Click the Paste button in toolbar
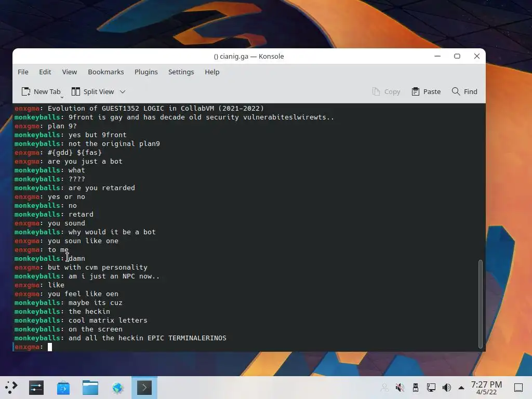The image size is (532, 399). click(x=426, y=91)
